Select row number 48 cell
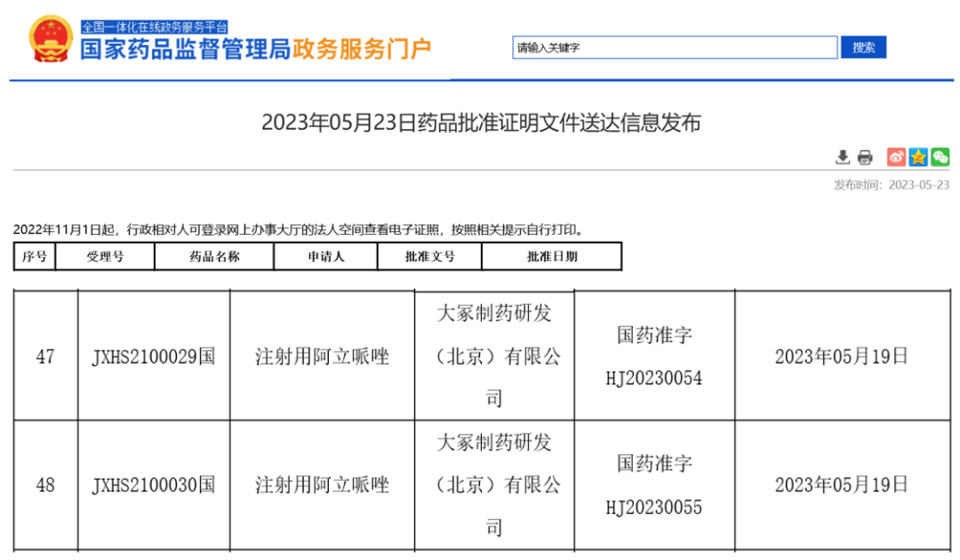 [x=46, y=485]
